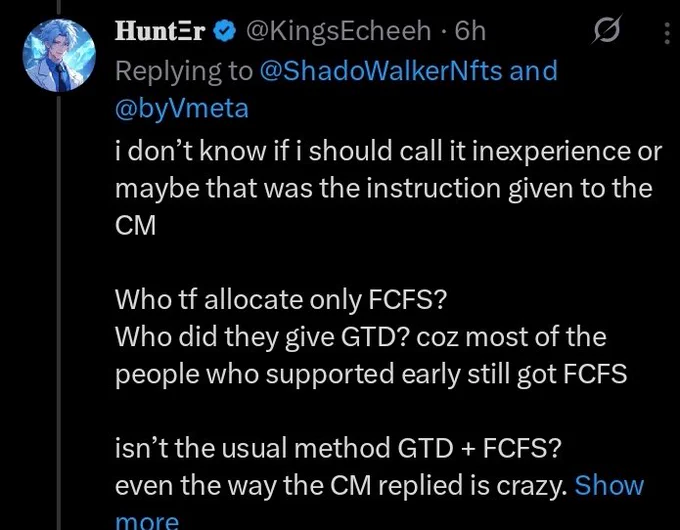
Task: Click the line "isn't the usual method GTD + FCFS?"
Action: coord(338,448)
